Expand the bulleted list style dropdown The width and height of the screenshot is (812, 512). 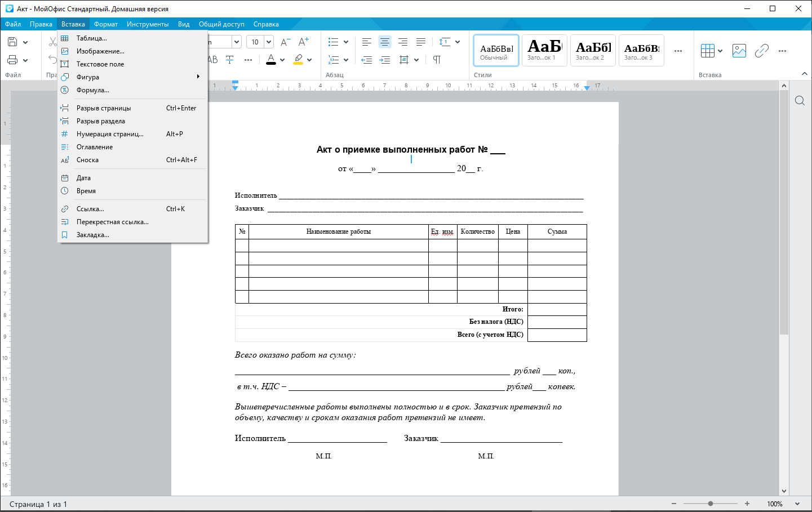[346, 42]
